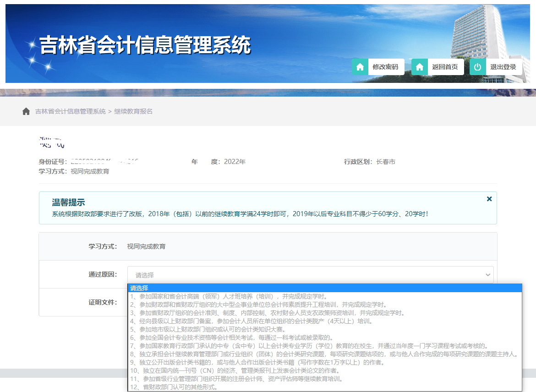536x392 pixels.
Task: Click the 吉林省会计信息管理系统 breadcrumb link
Action: pos(69,111)
